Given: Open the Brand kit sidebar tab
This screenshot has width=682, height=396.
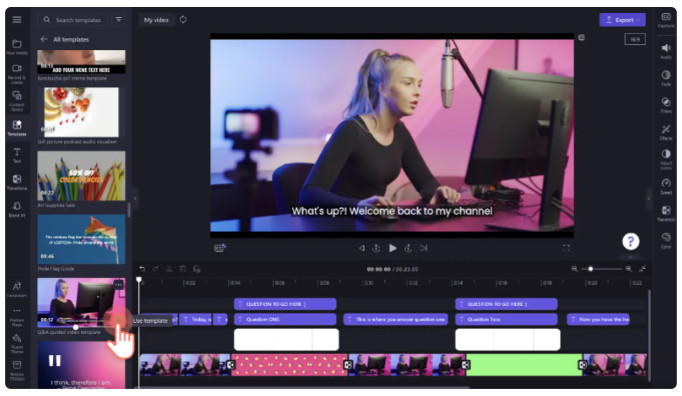Looking at the screenshot, I should tap(17, 206).
